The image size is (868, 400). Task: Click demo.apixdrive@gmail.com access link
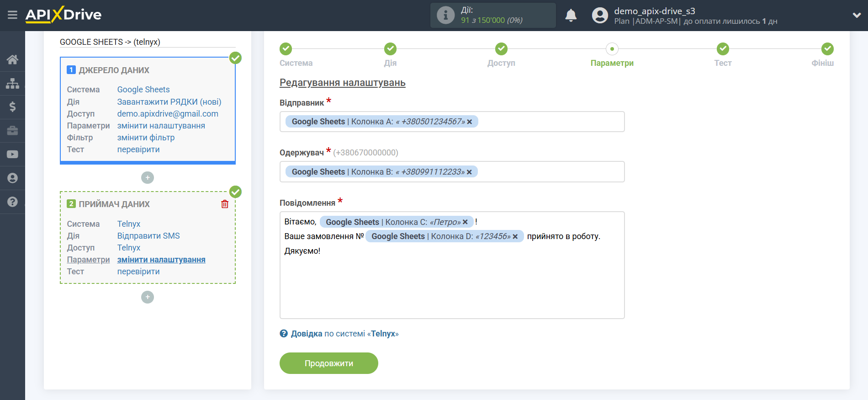(168, 114)
